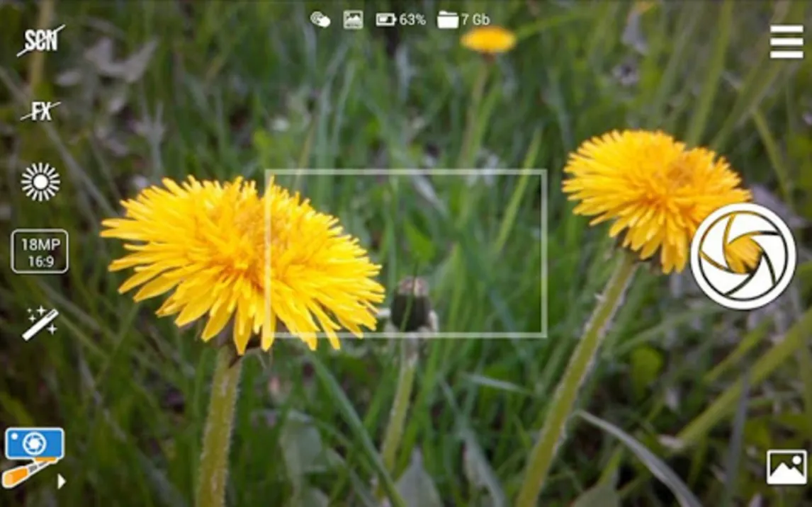Click the 7 Gb free storage text
Viewport: 812px width, 507px height.
point(475,20)
